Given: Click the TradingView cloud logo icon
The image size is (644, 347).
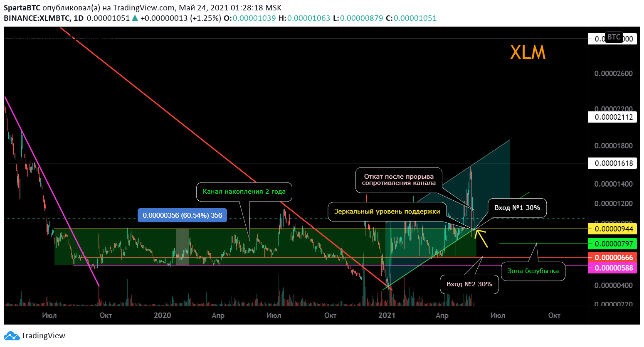Looking at the screenshot, I should click(11, 336).
